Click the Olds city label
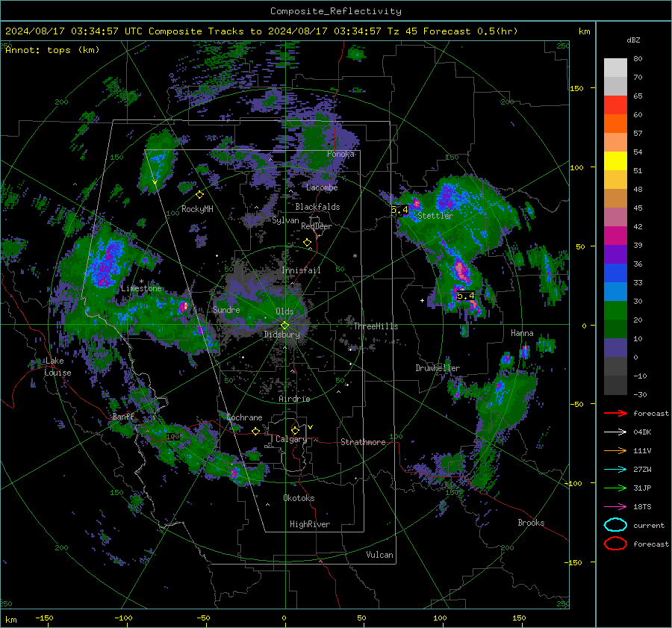This screenshot has height=628, width=672. click(x=284, y=311)
